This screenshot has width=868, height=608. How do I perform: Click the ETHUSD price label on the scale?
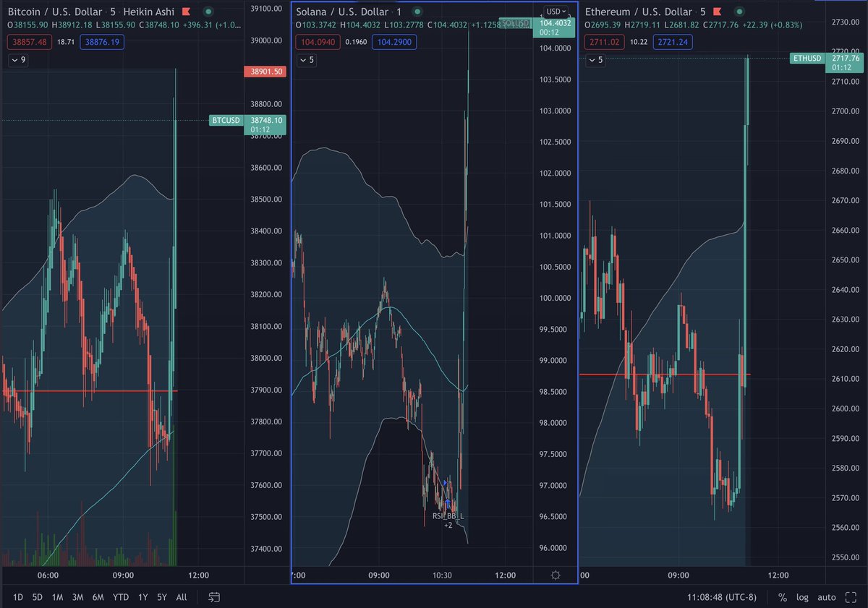coord(807,58)
